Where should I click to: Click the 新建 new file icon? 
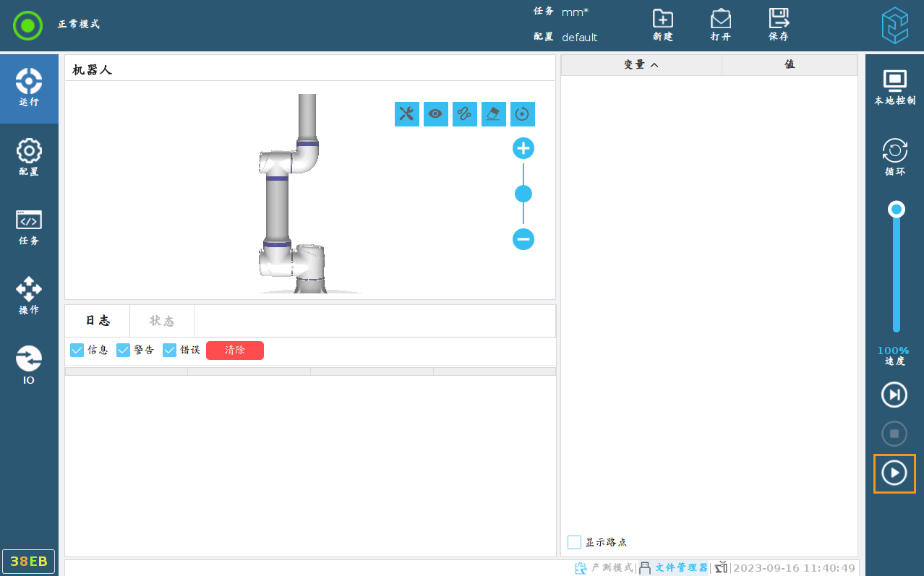pyautogui.click(x=662, y=25)
